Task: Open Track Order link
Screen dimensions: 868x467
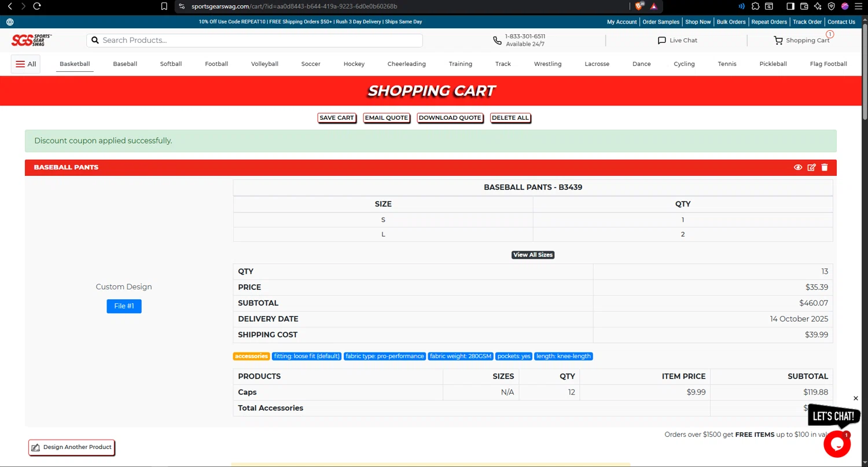Action: click(807, 22)
